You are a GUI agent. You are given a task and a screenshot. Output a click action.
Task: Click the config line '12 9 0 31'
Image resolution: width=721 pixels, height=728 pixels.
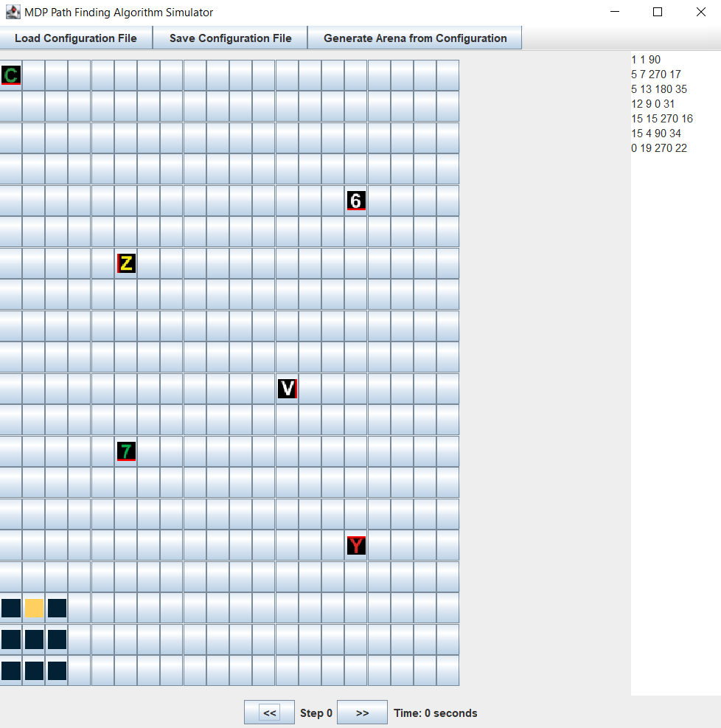tap(652, 104)
